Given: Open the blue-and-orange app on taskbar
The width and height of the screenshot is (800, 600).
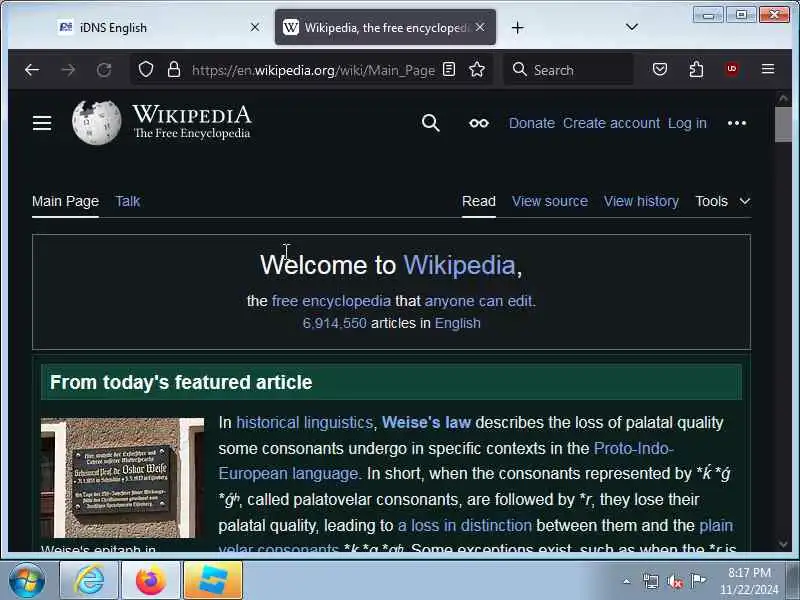Looking at the screenshot, I should pos(213,581).
